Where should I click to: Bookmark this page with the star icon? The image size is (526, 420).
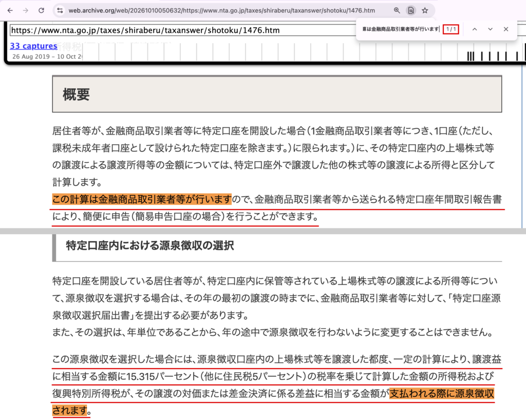[x=425, y=10]
